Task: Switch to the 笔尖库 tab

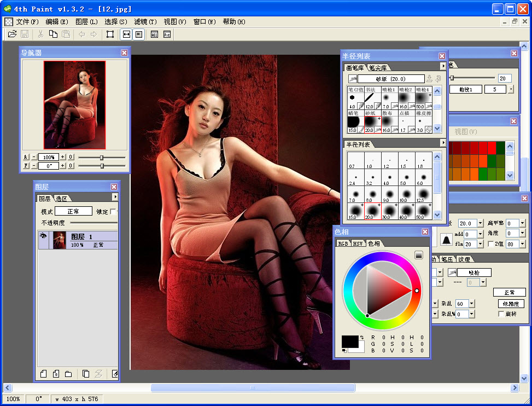Action: [x=378, y=68]
